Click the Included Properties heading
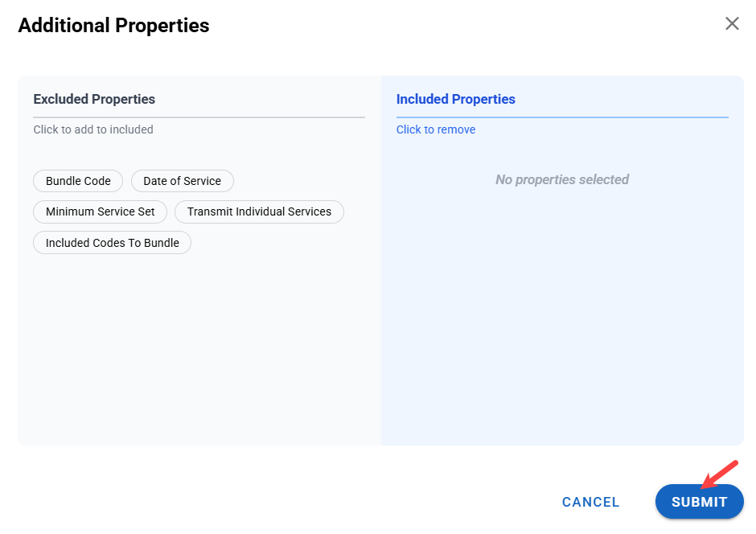This screenshot has height=534, width=756. coord(455,100)
